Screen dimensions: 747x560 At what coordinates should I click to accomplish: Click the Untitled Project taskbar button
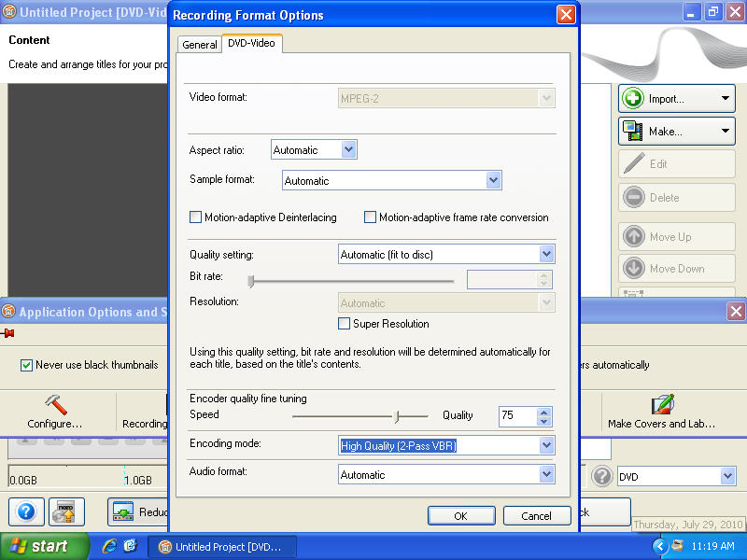[x=222, y=546]
